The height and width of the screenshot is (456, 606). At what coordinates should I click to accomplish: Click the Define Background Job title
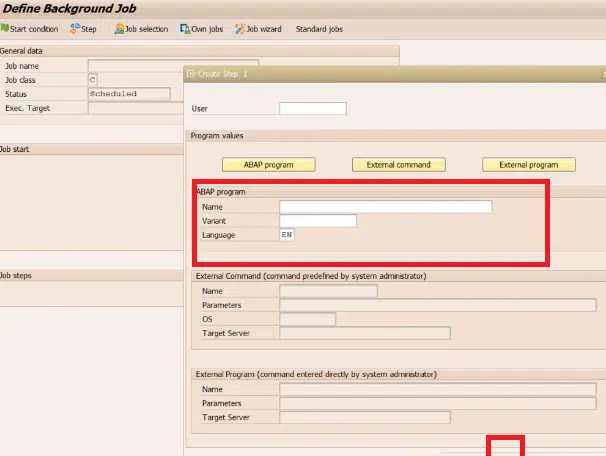click(70, 9)
